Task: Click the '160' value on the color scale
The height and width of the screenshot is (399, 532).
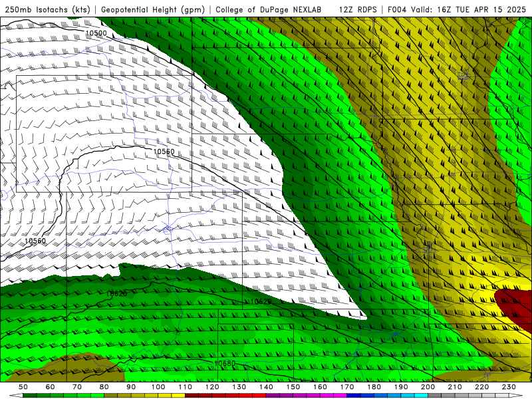Action: tap(320, 387)
